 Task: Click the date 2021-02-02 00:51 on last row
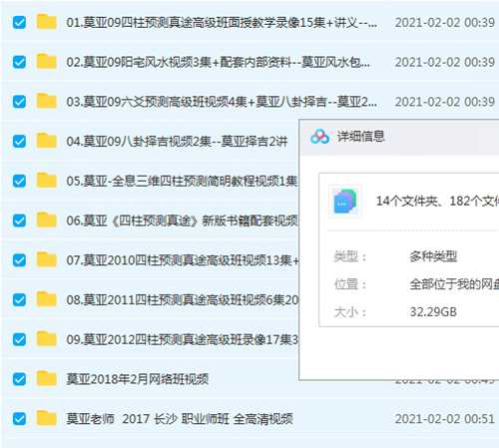pyautogui.click(x=445, y=419)
